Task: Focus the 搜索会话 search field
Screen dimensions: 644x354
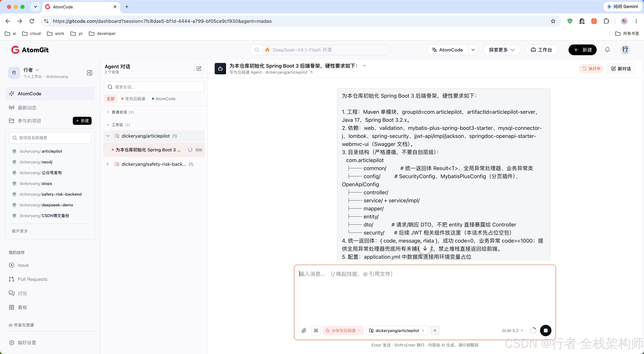Action: [x=154, y=87]
